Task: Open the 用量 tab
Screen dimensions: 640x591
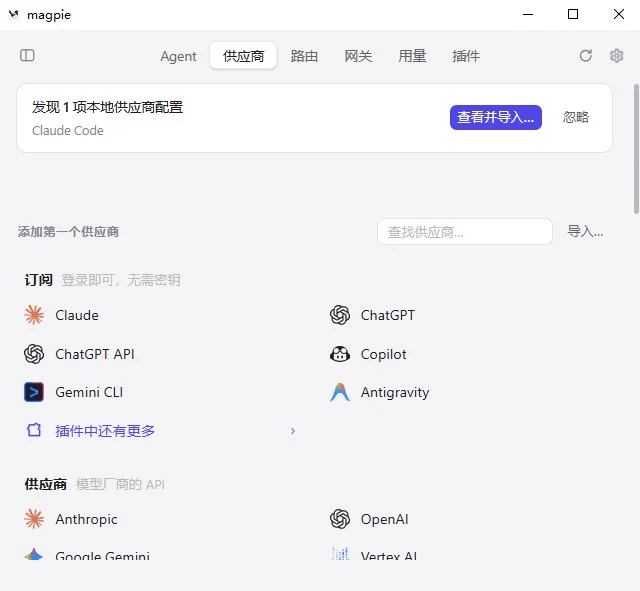Action: 412,56
